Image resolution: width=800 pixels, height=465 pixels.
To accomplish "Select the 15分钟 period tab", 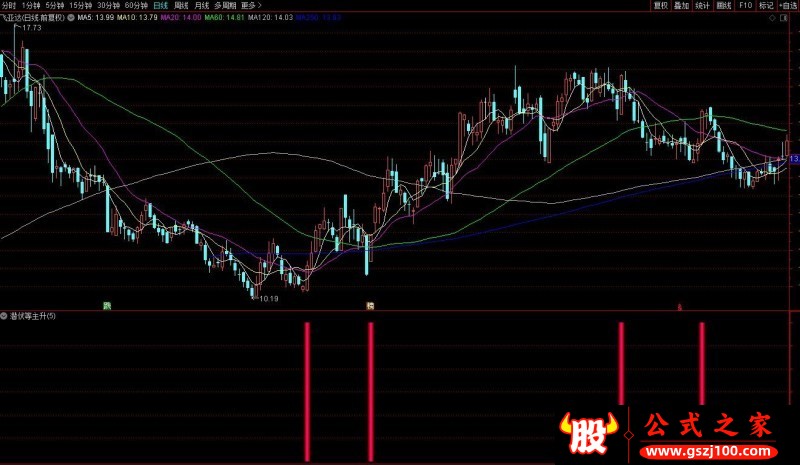I will (x=81, y=6).
